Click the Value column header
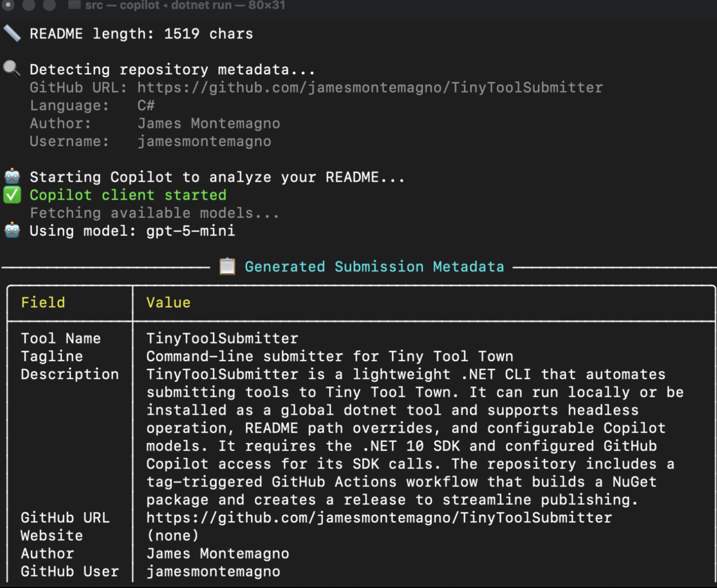Viewport: 717px width, 588px height. (x=168, y=302)
